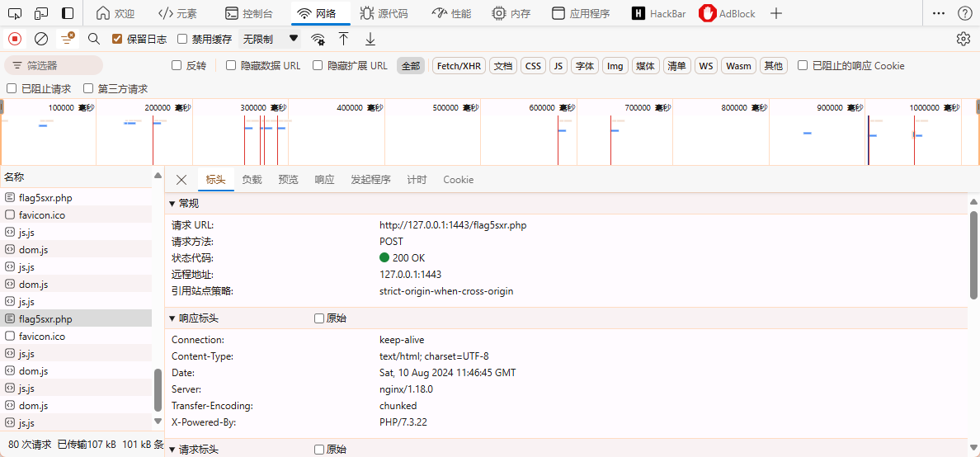This screenshot has height=457, width=980.
Task: Collapse the 响应标头 section
Action: pyautogui.click(x=172, y=318)
